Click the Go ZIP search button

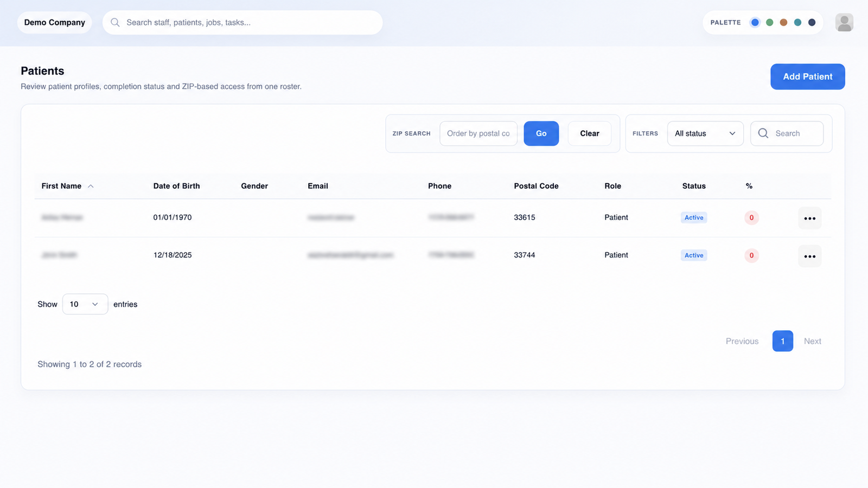coord(541,133)
